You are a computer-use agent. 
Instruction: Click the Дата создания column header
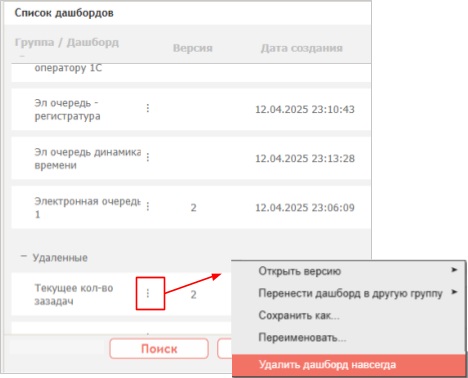click(302, 48)
